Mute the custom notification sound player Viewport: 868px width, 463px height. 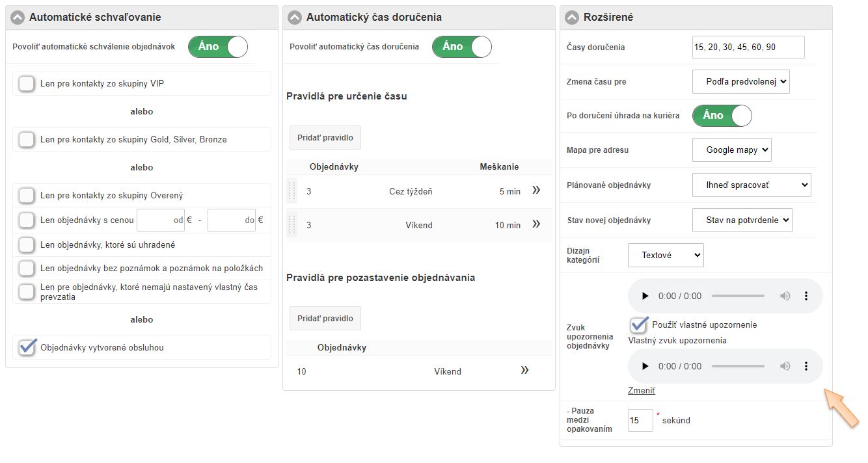pos(785,366)
